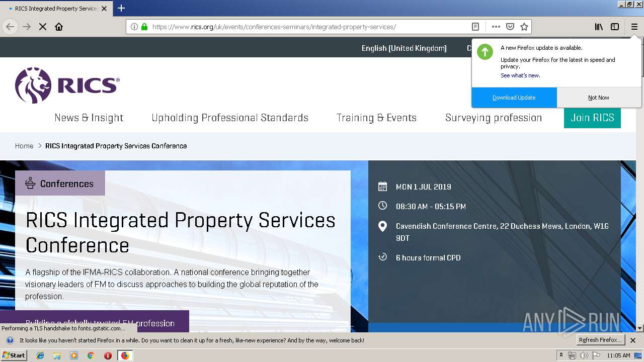Click the Action Center flag icon

click(596, 355)
